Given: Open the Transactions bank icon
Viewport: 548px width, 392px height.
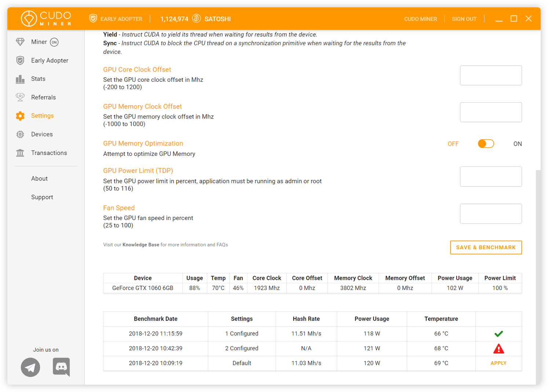Looking at the screenshot, I should (x=20, y=153).
